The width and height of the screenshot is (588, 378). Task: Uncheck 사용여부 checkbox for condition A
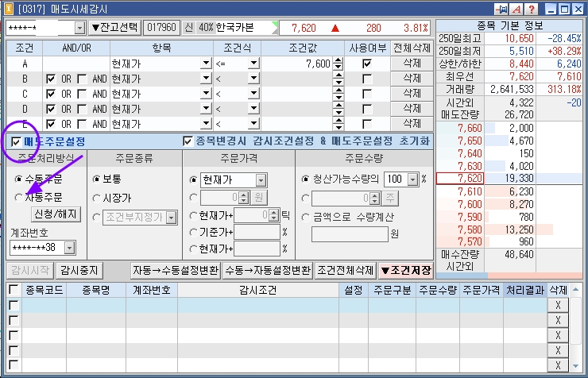[367, 64]
